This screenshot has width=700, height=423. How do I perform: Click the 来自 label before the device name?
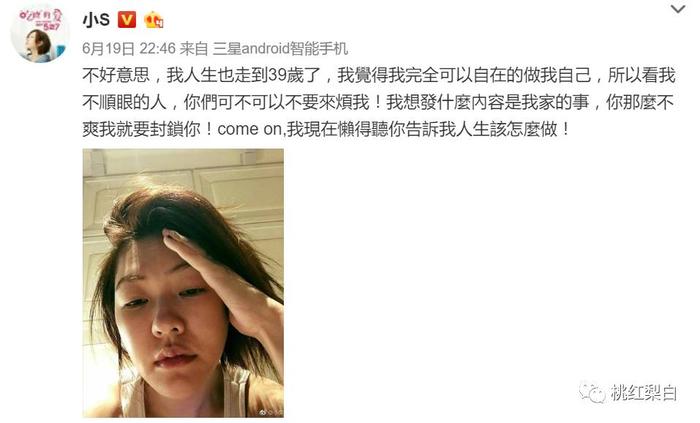pyautogui.click(x=194, y=48)
